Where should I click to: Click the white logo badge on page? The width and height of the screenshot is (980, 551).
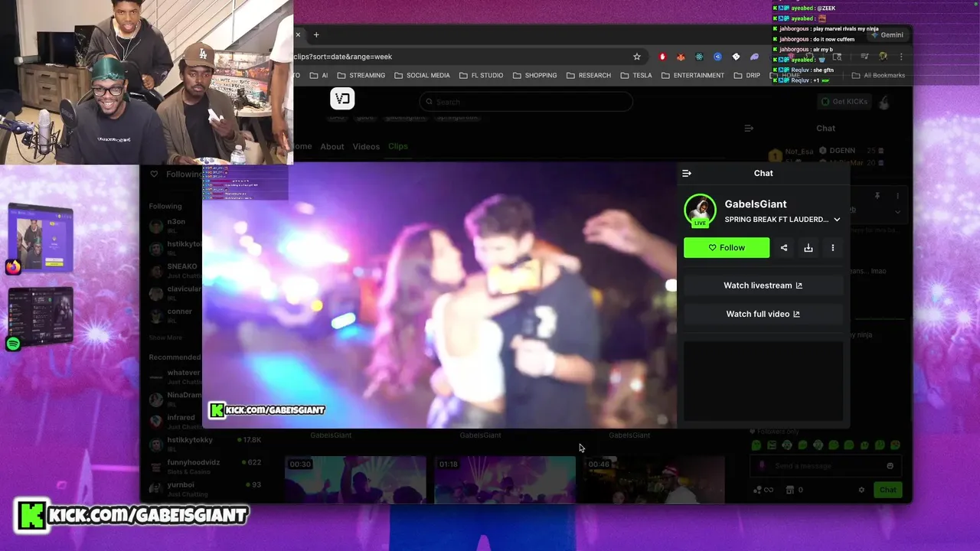coord(342,99)
